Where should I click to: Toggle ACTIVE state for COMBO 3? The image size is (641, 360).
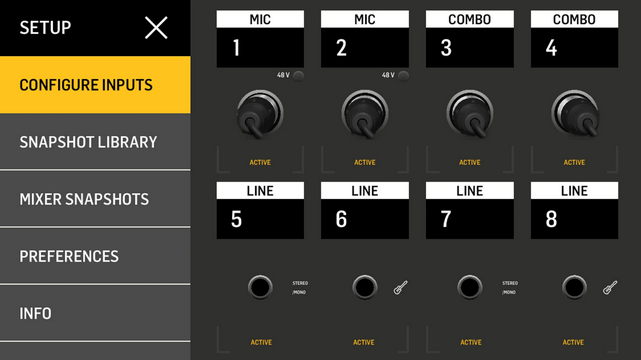click(x=470, y=162)
